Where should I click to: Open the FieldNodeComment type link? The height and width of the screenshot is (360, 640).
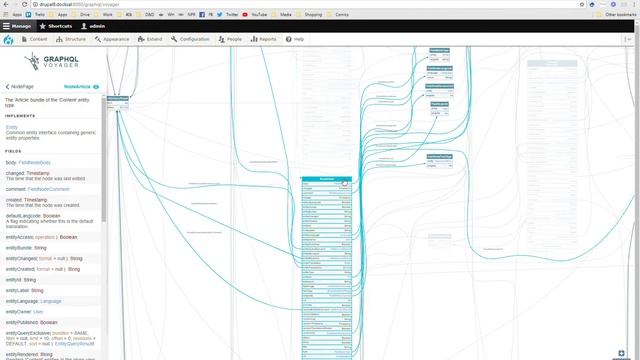coord(49,189)
